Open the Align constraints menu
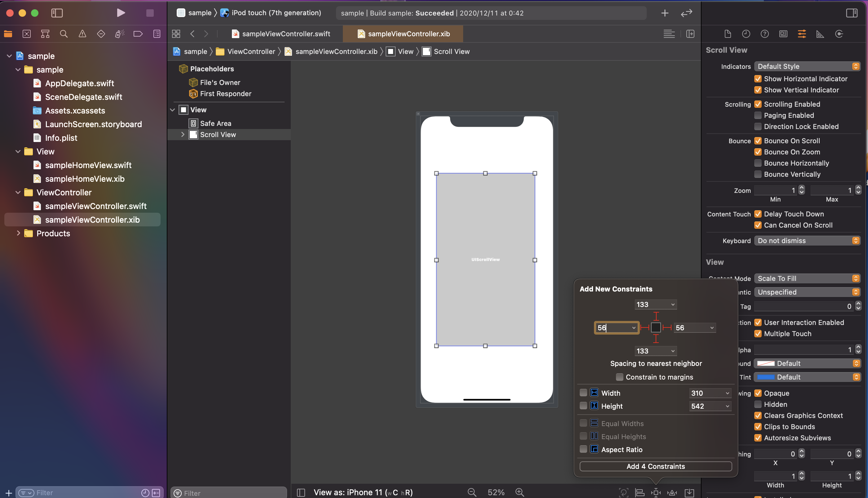868x498 pixels. (640, 492)
